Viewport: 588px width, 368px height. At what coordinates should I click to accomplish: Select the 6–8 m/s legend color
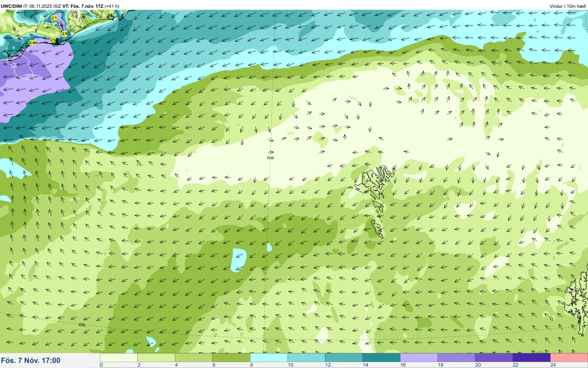232,357
